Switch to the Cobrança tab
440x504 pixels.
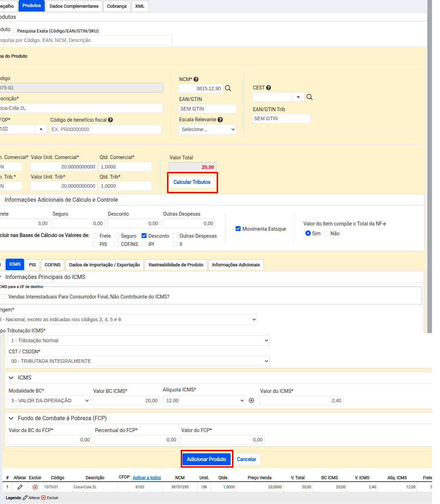pyautogui.click(x=117, y=6)
